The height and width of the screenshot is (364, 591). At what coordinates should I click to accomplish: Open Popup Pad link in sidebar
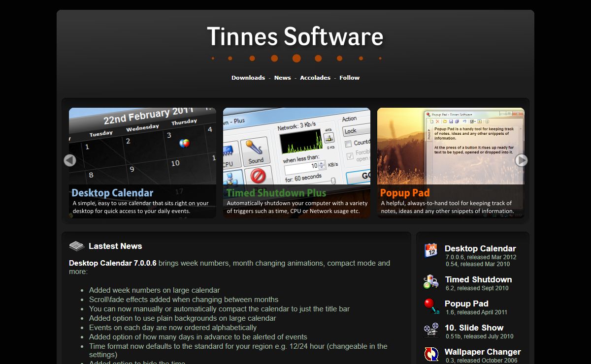[x=466, y=303]
